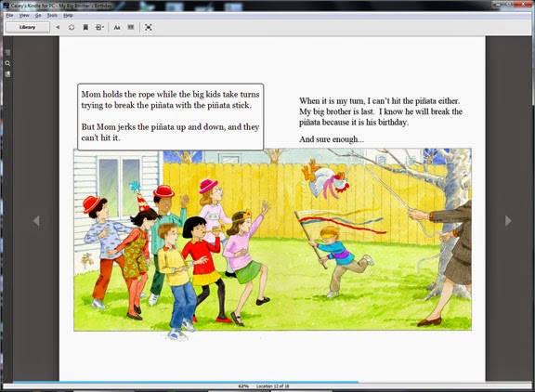Add a bookmark with the bookmark icon
This screenshot has width=535, height=392.
(x=85, y=27)
